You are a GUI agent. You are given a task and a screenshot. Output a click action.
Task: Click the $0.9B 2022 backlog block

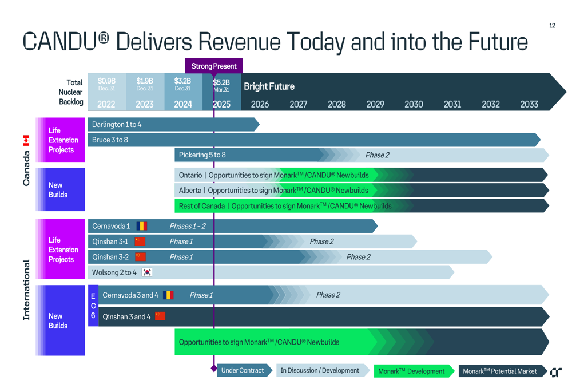[x=106, y=92]
